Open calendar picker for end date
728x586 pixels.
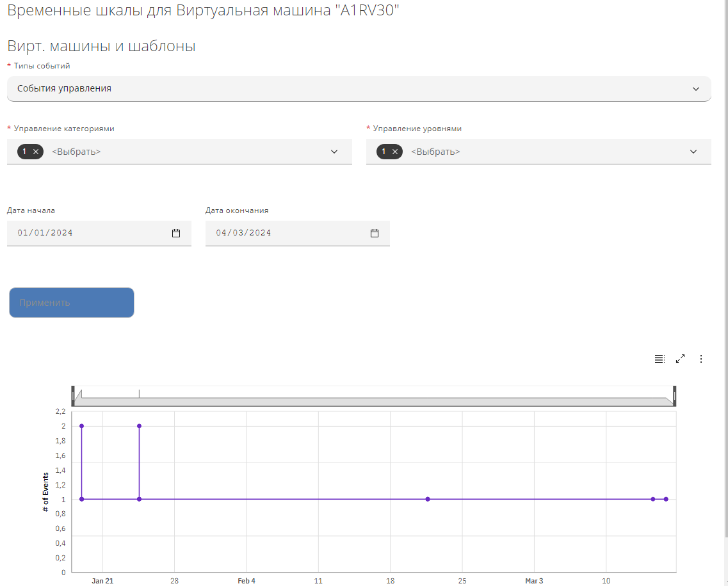[x=375, y=233]
